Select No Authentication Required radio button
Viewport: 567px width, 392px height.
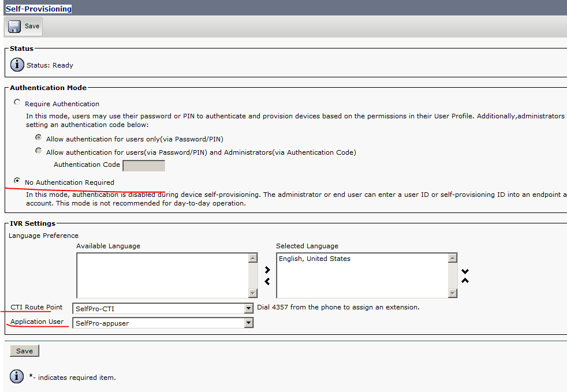(x=17, y=181)
